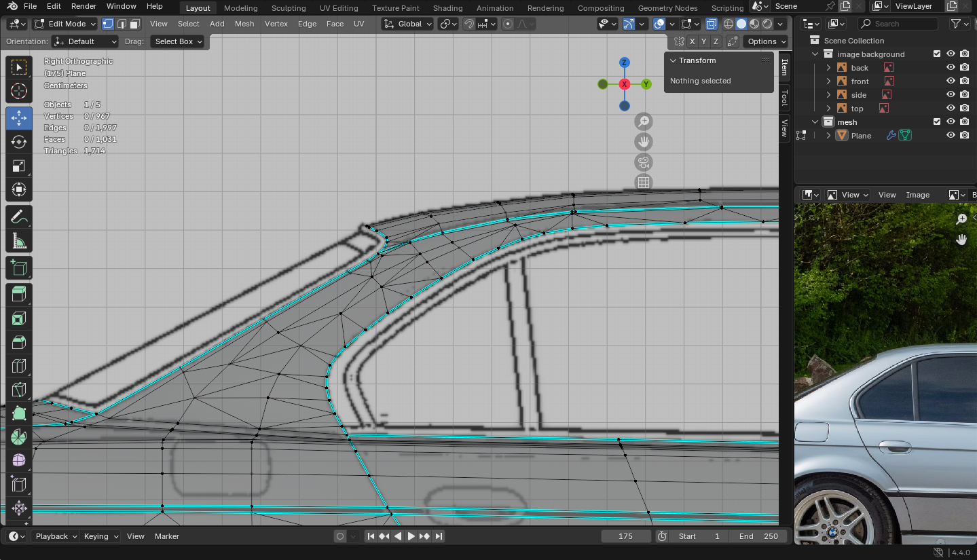The height and width of the screenshot is (560, 977).
Task: Switch to the Sculpting workspace tab
Action: pyautogui.click(x=289, y=8)
